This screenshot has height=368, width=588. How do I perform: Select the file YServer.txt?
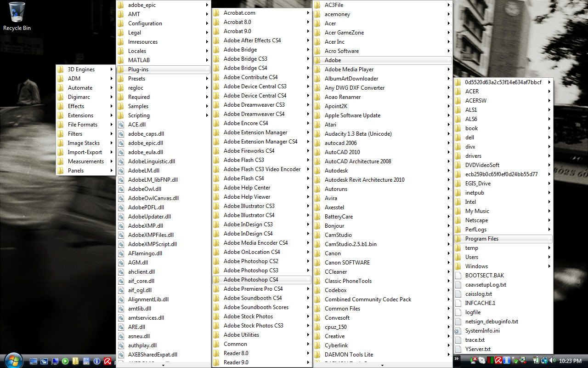[x=503, y=349]
